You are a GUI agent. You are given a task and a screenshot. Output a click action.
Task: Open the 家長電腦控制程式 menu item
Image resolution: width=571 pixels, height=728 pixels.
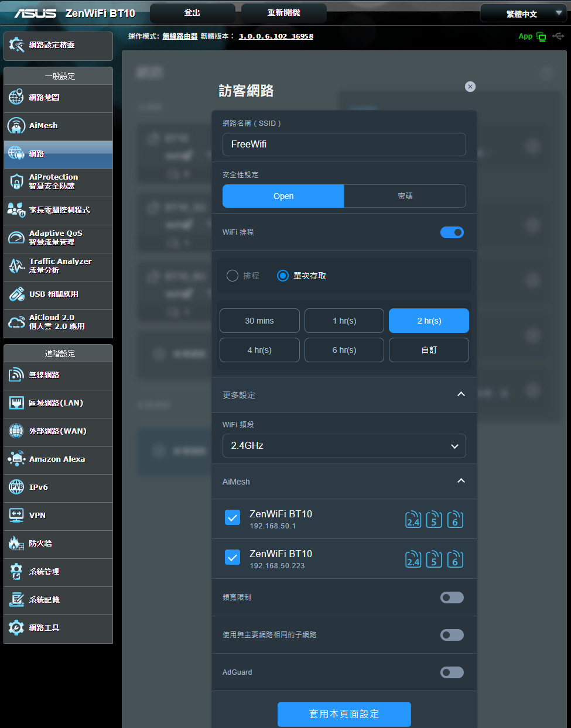click(58, 210)
